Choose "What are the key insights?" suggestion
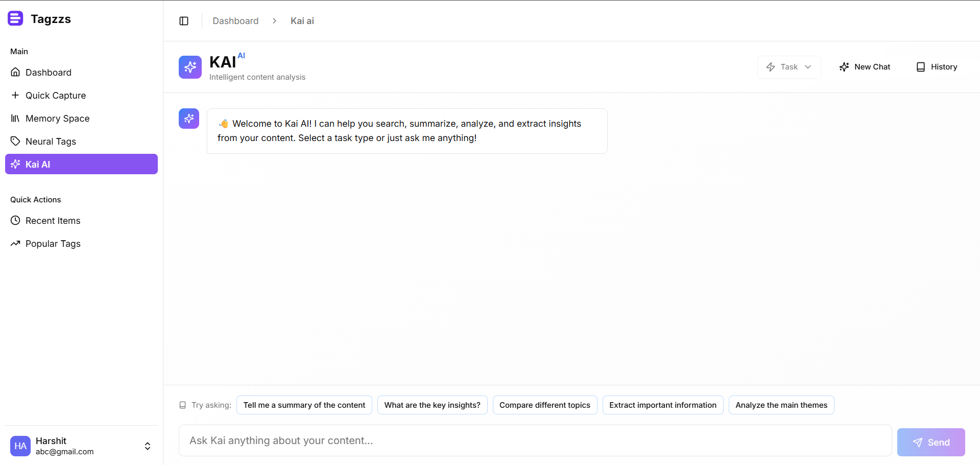This screenshot has height=465, width=980. pyautogui.click(x=432, y=405)
